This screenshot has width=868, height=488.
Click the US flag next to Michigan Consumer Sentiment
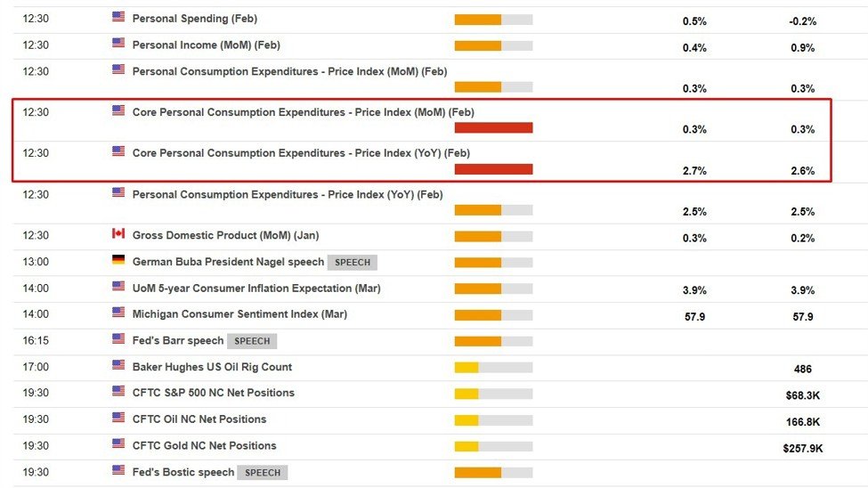[118, 313]
